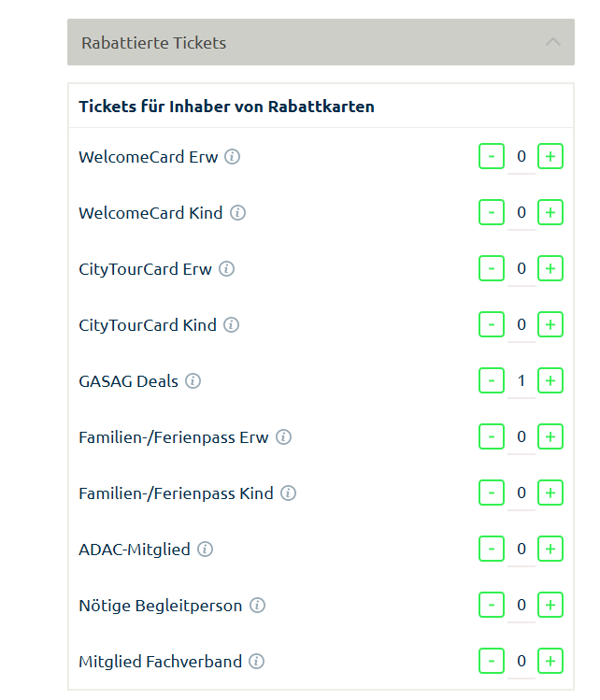This screenshot has height=700, width=600.
Task: Add one ADAC-Mitglied ticket
Action: 550,550
